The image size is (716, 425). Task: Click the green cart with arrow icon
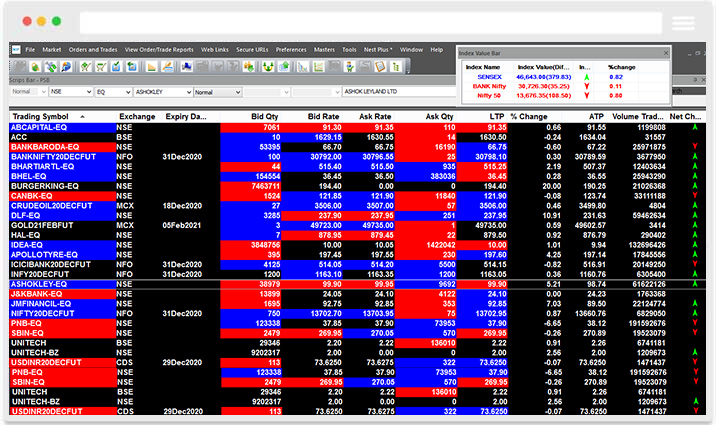pyautogui.click(x=85, y=67)
